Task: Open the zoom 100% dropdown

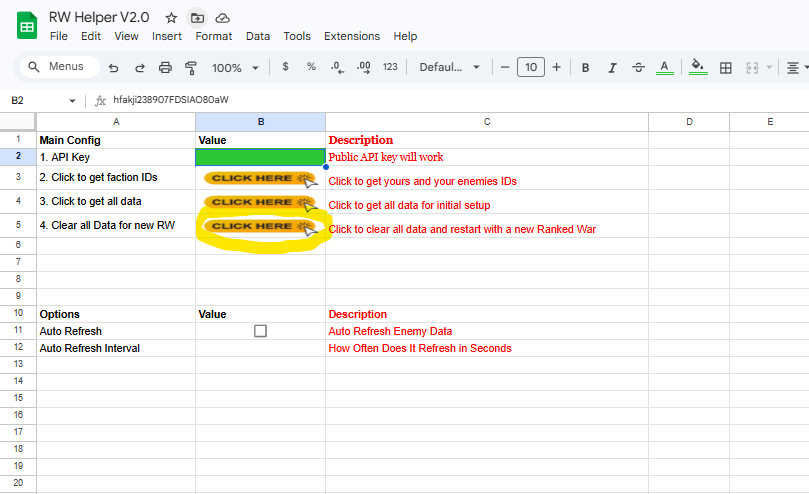Action: click(x=234, y=67)
